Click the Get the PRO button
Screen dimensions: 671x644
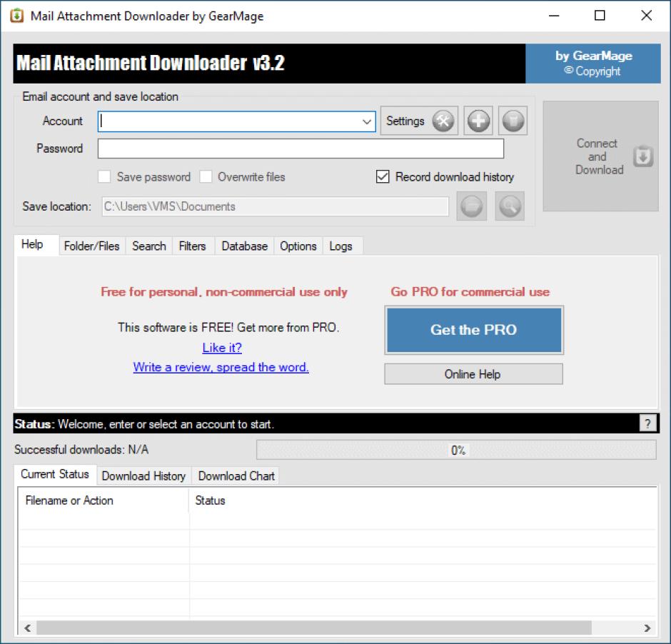(x=474, y=330)
